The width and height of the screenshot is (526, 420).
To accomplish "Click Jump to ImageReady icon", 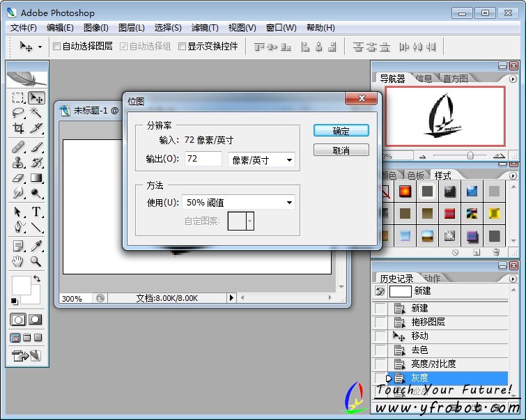I will (26, 355).
